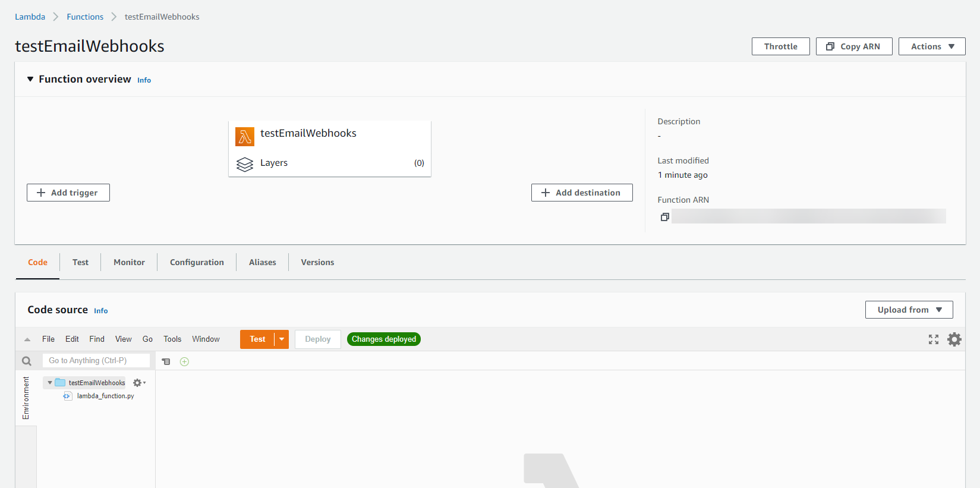Collapse the Function overview section

pyautogui.click(x=30, y=79)
